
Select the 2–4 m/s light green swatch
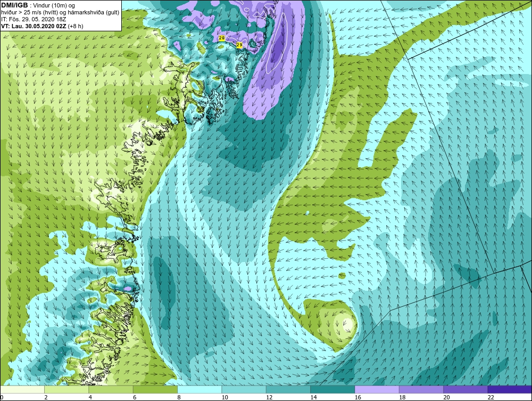pos(66,389)
